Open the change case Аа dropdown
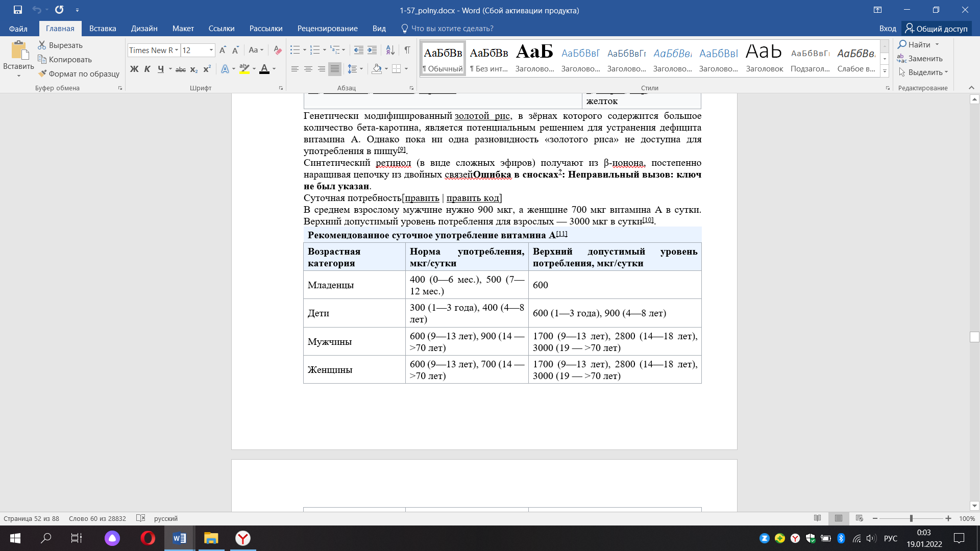This screenshot has width=980, height=551. pos(256,50)
